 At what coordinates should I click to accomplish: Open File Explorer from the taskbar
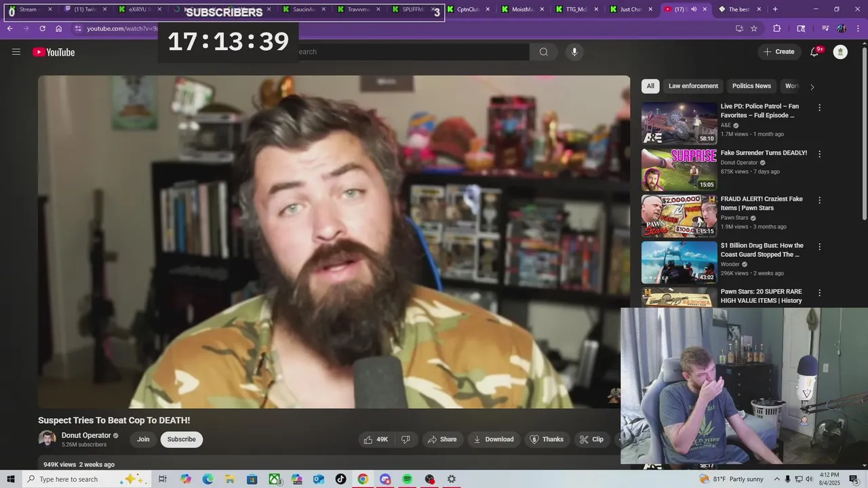click(x=230, y=479)
